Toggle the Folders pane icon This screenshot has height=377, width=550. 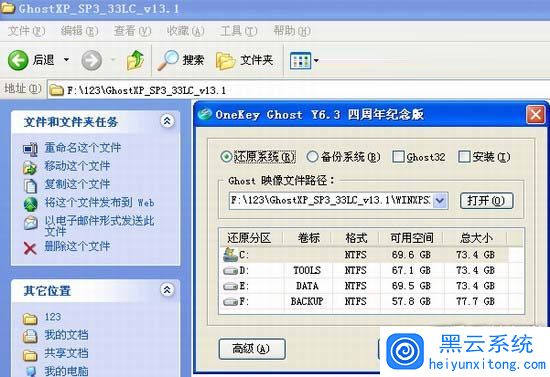(225, 60)
